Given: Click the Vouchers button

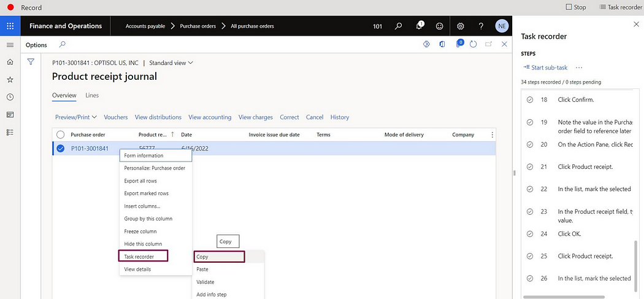Looking at the screenshot, I should (116, 117).
